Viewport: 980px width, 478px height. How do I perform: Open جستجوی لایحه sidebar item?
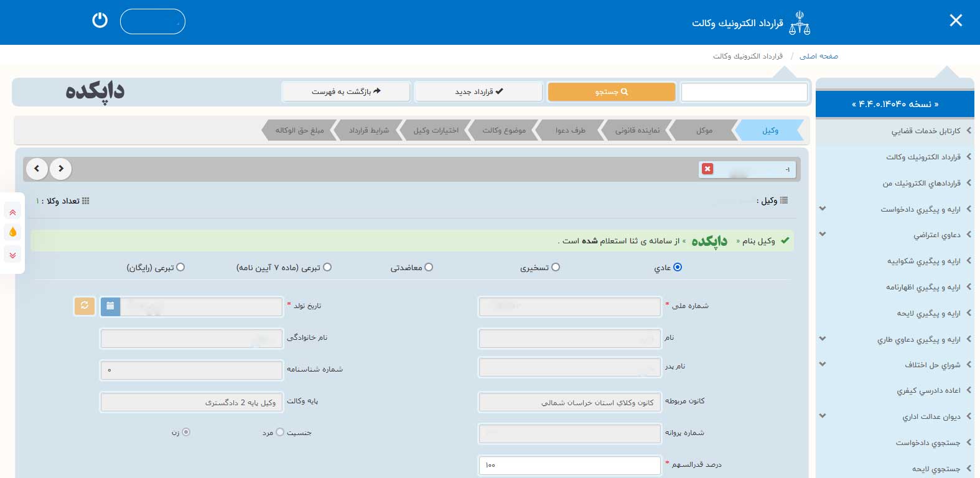[895, 469]
